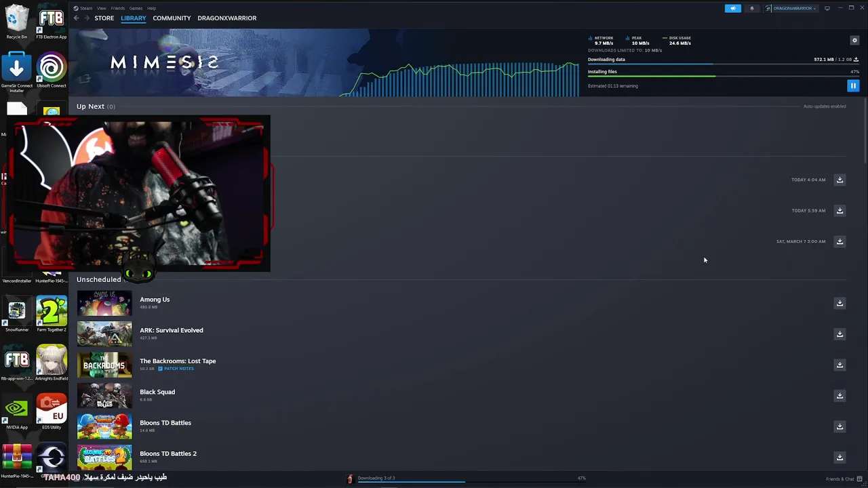Open the Bloons TD Battles thumbnail

104,426
